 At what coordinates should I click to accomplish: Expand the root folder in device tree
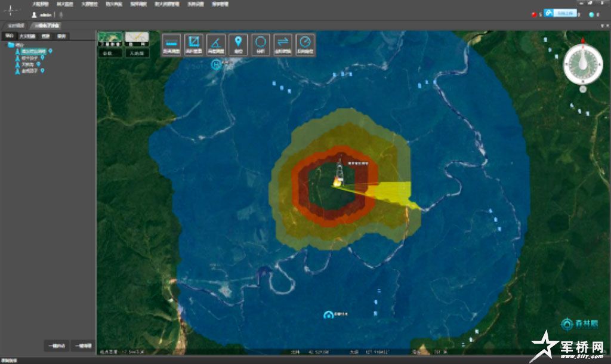(11, 45)
